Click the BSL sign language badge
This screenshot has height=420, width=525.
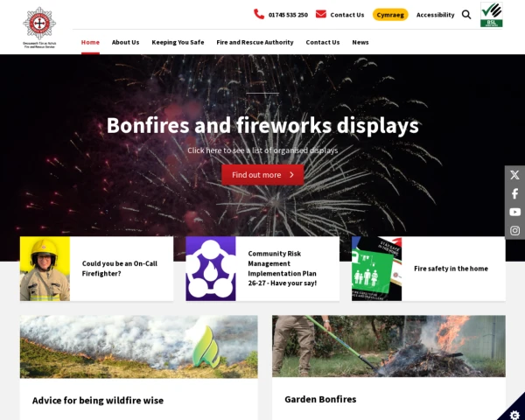pos(491,14)
